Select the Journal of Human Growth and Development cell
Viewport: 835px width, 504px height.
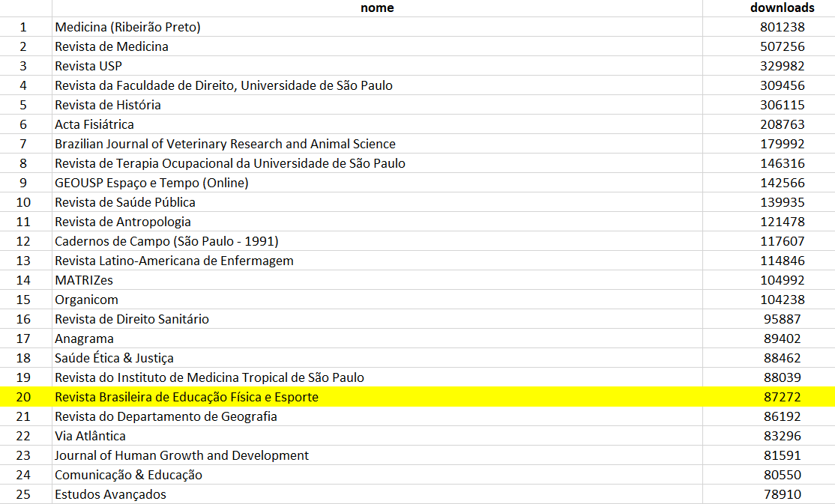(x=377, y=455)
